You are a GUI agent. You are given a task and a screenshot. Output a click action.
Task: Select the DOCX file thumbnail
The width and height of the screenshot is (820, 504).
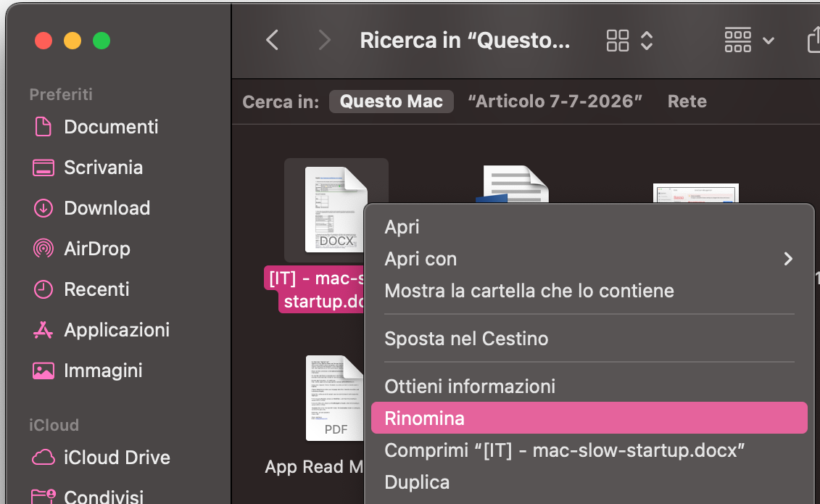pos(336,209)
